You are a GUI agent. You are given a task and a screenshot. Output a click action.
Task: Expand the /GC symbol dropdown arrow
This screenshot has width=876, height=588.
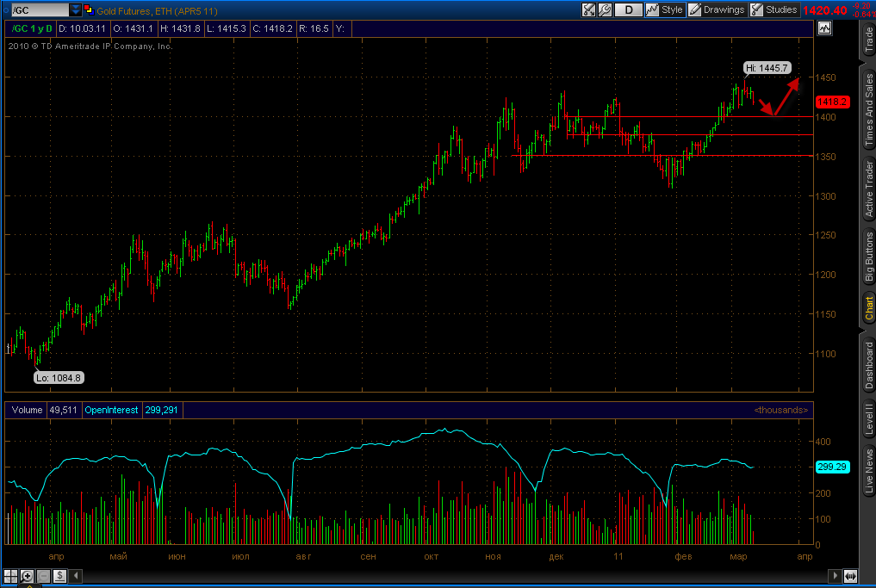[76, 10]
